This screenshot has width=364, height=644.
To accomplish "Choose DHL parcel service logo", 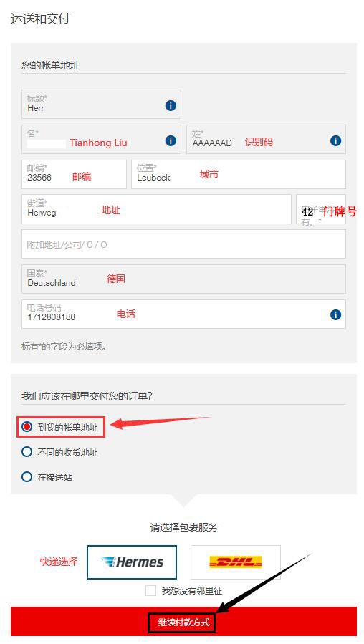I will pyautogui.click(x=236, y=562).
